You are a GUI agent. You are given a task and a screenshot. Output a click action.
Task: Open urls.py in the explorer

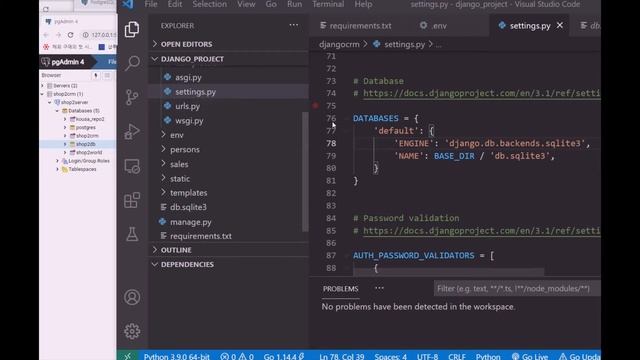pyautogui.click(x=187, y=106)
